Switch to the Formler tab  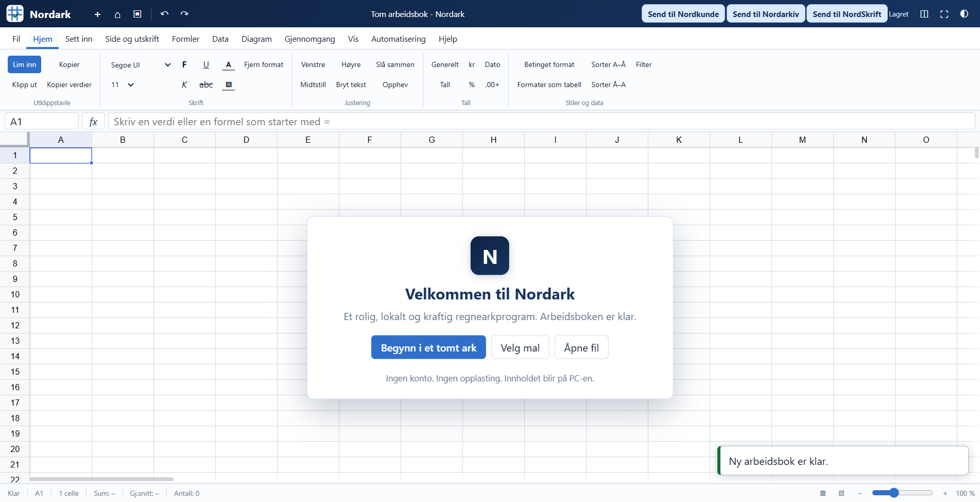click(185, 39)
